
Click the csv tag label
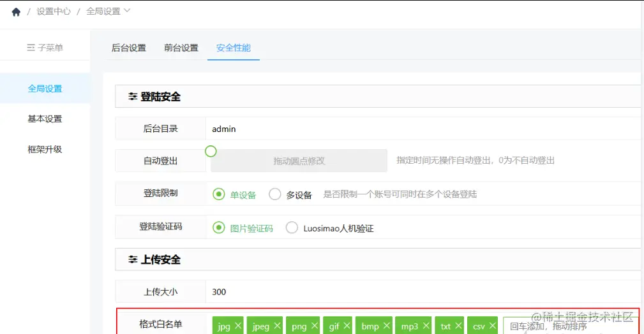pyautogui.click(x=479, y=326)
